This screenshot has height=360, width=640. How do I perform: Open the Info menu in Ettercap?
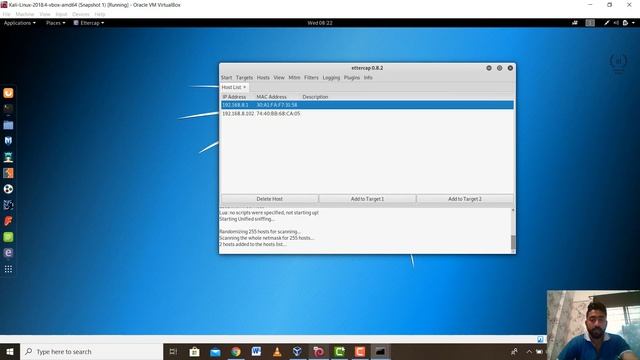368,78
